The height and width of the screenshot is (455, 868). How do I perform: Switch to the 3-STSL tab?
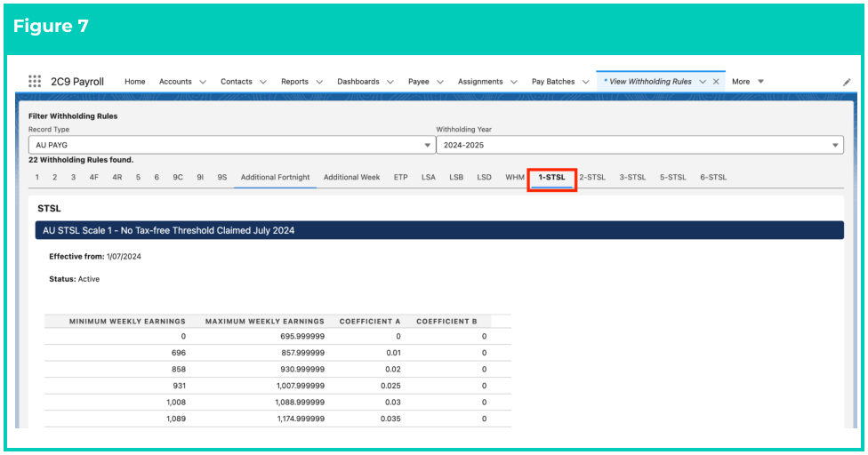[632, 178]
